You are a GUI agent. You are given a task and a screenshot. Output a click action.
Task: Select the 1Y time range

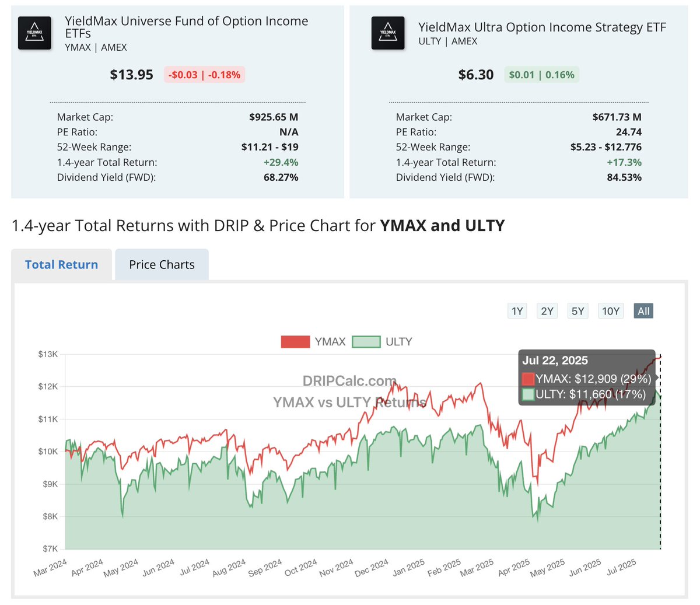coord(517,311)
